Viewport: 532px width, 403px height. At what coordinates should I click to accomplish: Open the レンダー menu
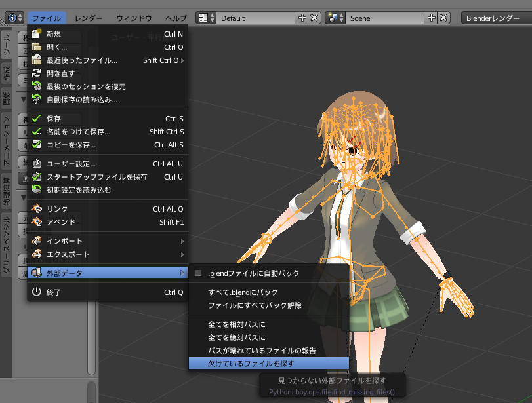coord(89,18)
